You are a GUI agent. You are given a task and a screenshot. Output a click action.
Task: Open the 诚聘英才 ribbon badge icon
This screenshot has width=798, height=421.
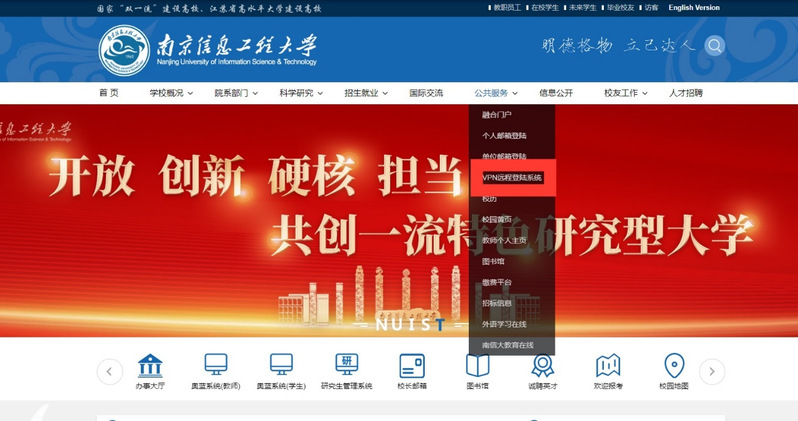pos(541,366)
